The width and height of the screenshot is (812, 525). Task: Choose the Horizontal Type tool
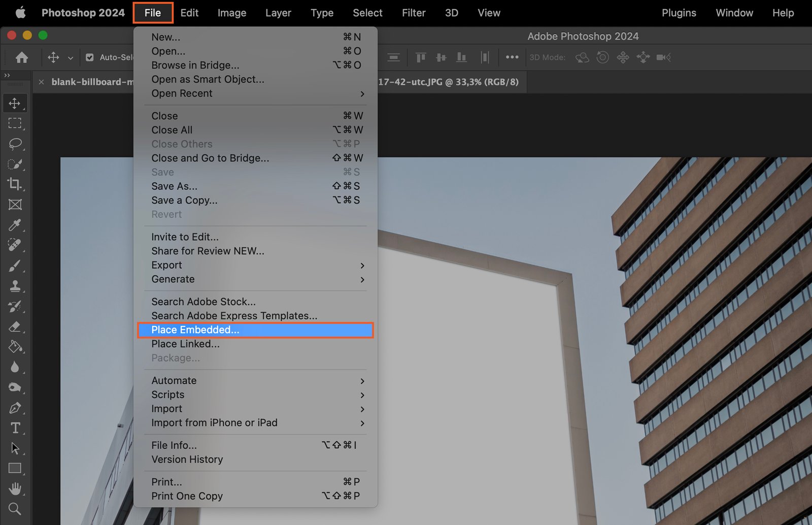(15, 428)
